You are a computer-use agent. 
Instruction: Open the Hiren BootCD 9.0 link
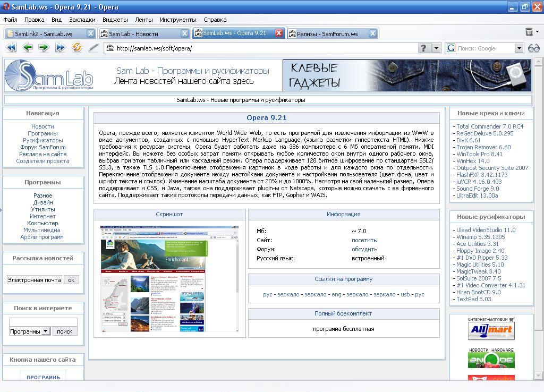coord(479,292)
